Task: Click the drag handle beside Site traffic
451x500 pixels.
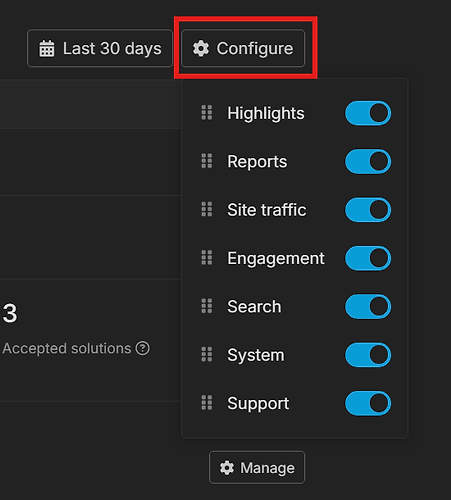Action: click(x=207, y=209)
